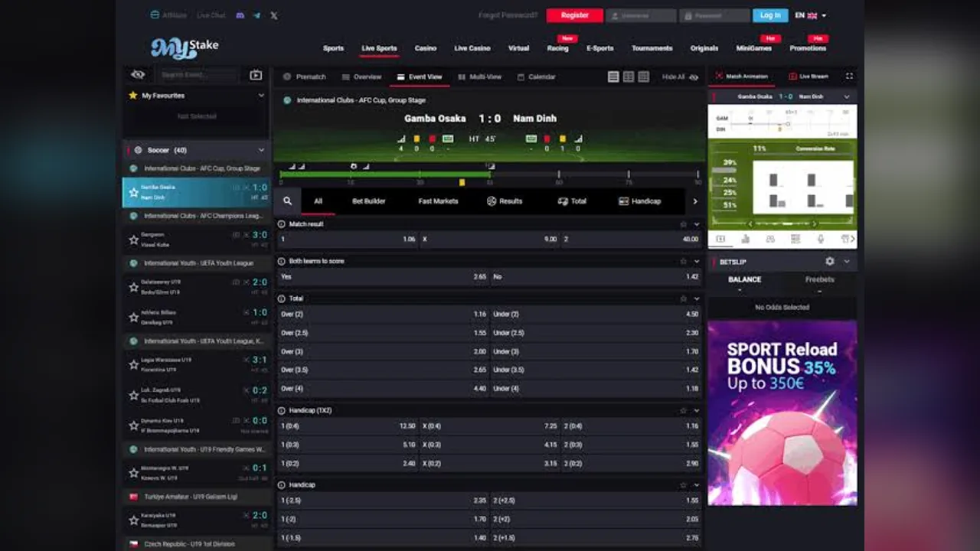The image size is (980, 551).
Task: Collapse the Soccer (40) list
Action: tap(261, 150)
